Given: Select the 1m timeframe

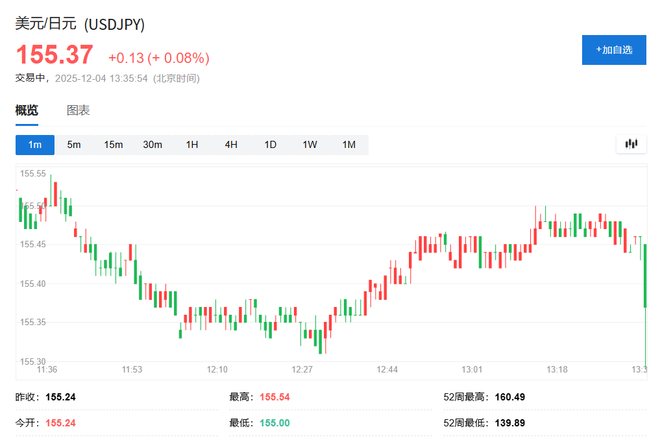Looking at the screenshot, I should [x=35, y=145].
